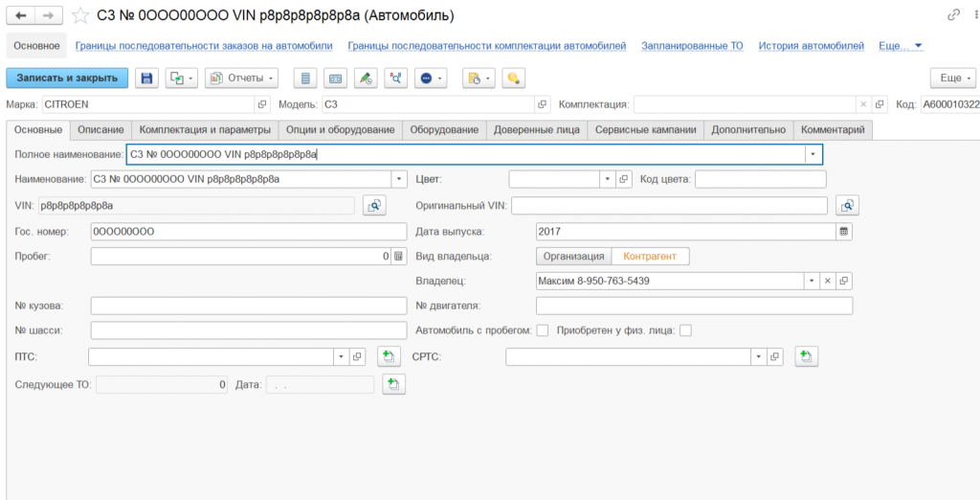Click into the Гос. номер input field
980x500 pixels.
tap(249, 231)
